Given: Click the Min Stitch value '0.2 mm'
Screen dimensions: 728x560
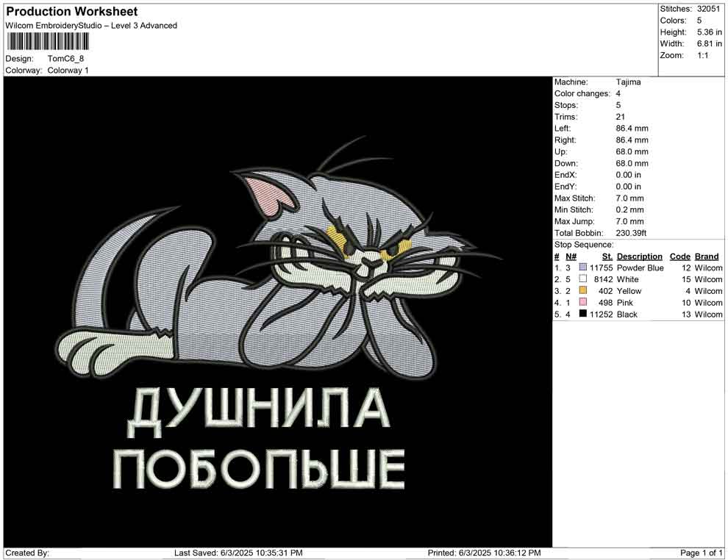Looking at the screenshot, I should (x=629, y=209).
